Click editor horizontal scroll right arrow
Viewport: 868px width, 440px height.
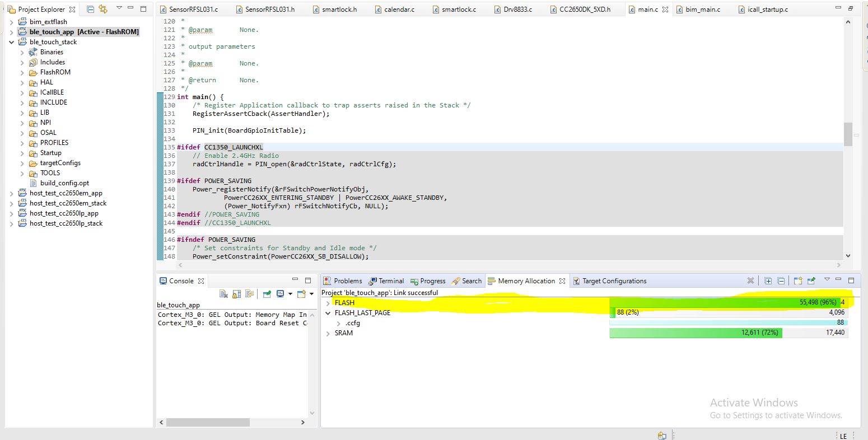pyautogui.click(x=838, y=265)
